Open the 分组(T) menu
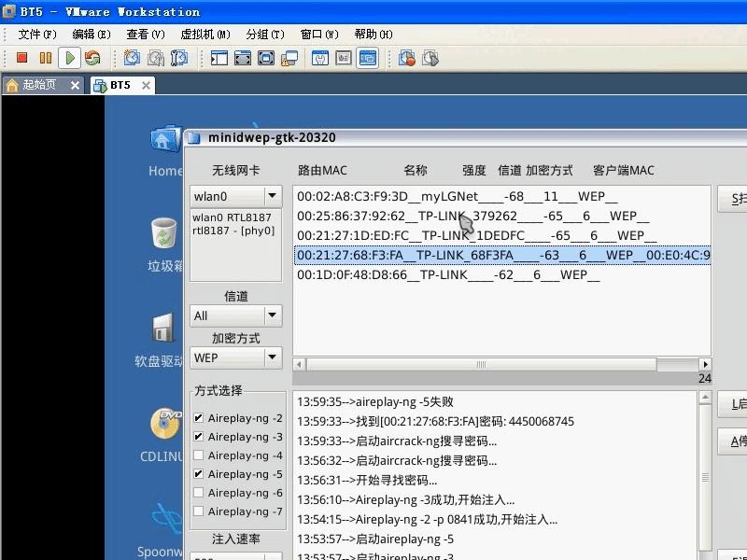Viewport: 747px width, 560px height. (265, 35)
